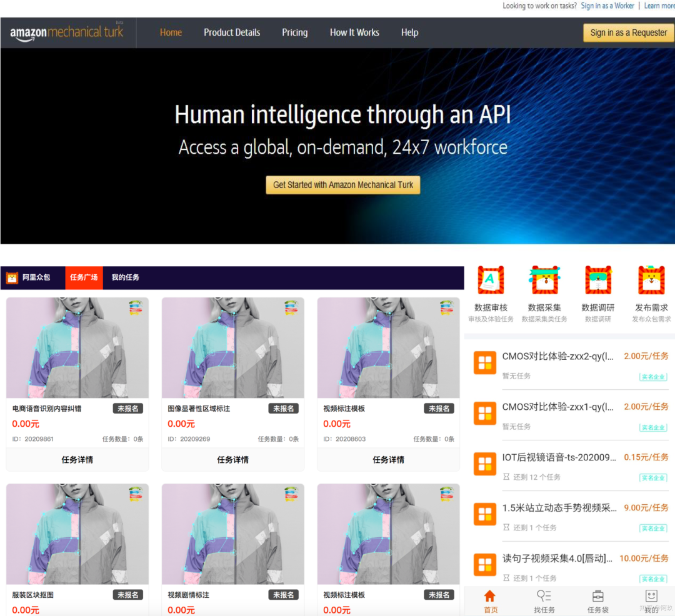Open thumbnail of 电商语音识别内容纠错 task
The image size is (675, 616).
[77, 347]
